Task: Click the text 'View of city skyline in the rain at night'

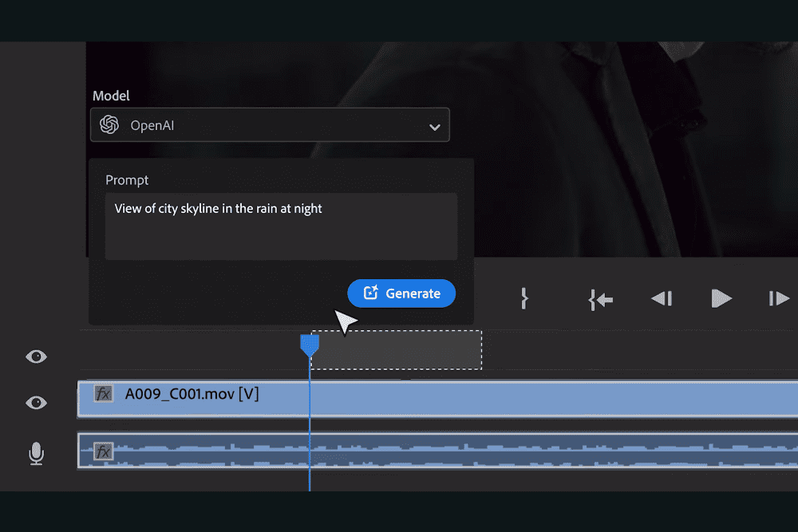Action: [x=218, y=208]
